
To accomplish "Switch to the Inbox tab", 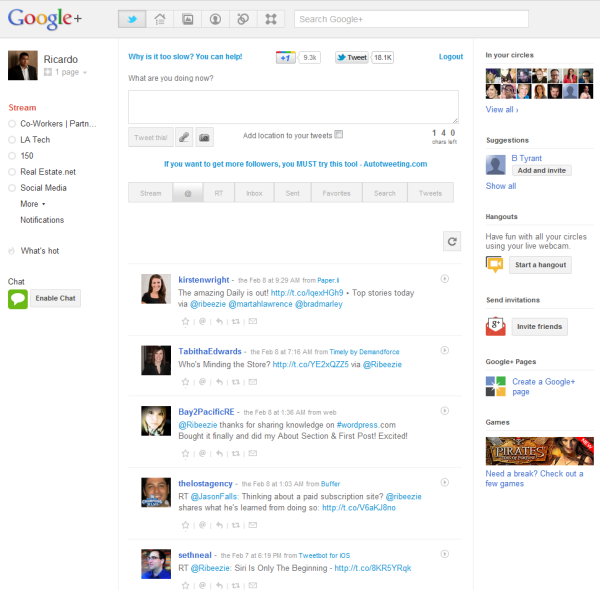I will (x=254, y=193).
